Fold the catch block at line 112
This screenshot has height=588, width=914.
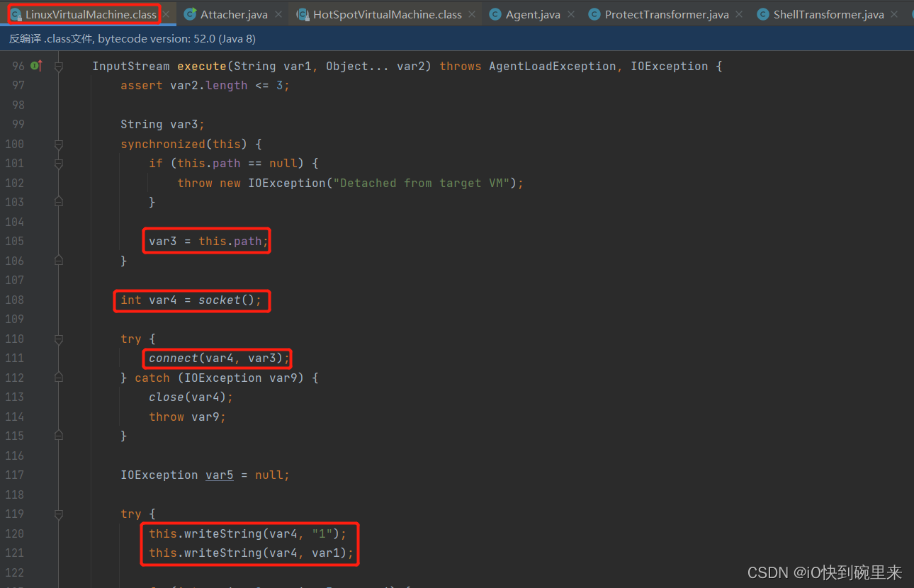click(59, 378)
